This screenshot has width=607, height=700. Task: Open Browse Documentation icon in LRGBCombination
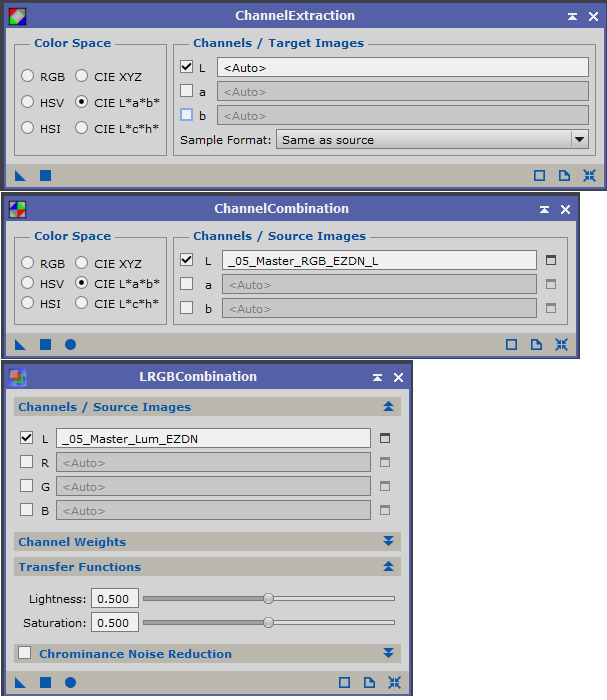coord(370,682)
